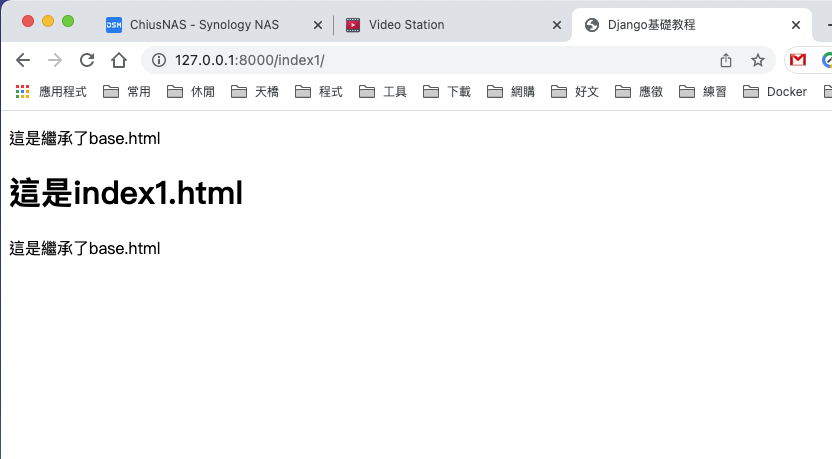Switch to the Video Station tab
This screenshot has height=459, width=832.
click(x=406, y=24)
